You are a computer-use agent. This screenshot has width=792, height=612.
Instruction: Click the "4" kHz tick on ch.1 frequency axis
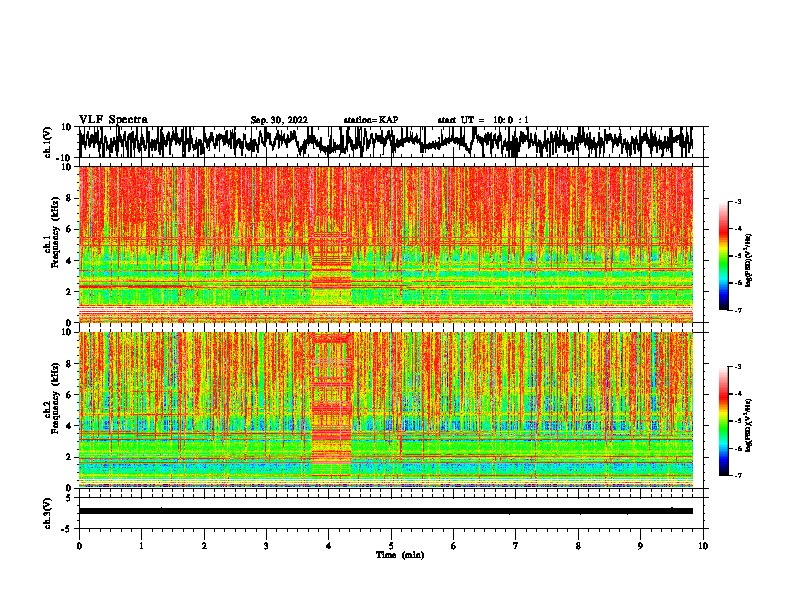pyautogui.click(x=69, y=261)
